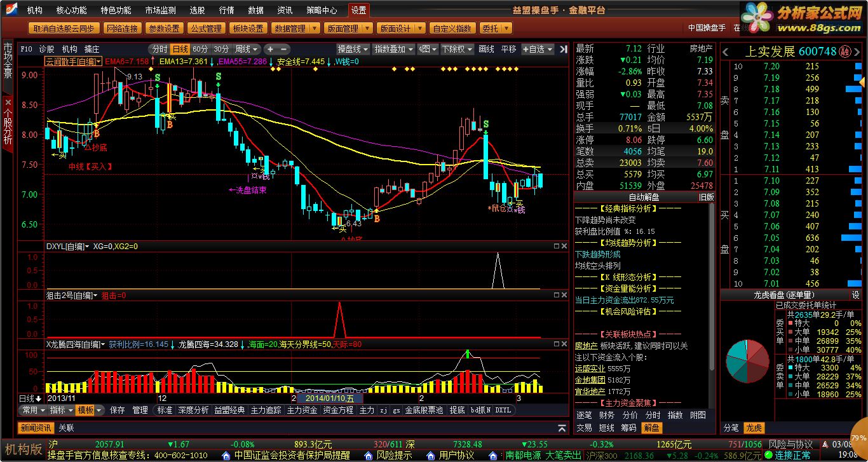Click the 取消自选股云同步 button
868x462 pixels.
click(x=65, y=29)
